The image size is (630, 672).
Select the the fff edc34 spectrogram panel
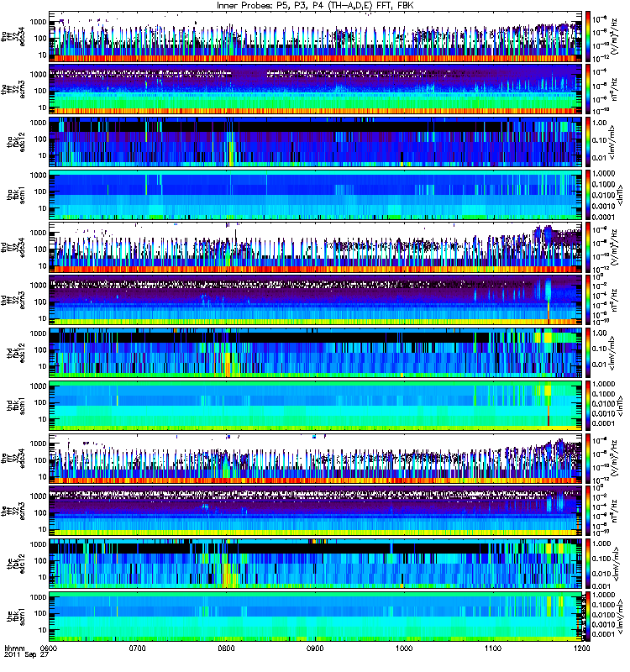316,458
